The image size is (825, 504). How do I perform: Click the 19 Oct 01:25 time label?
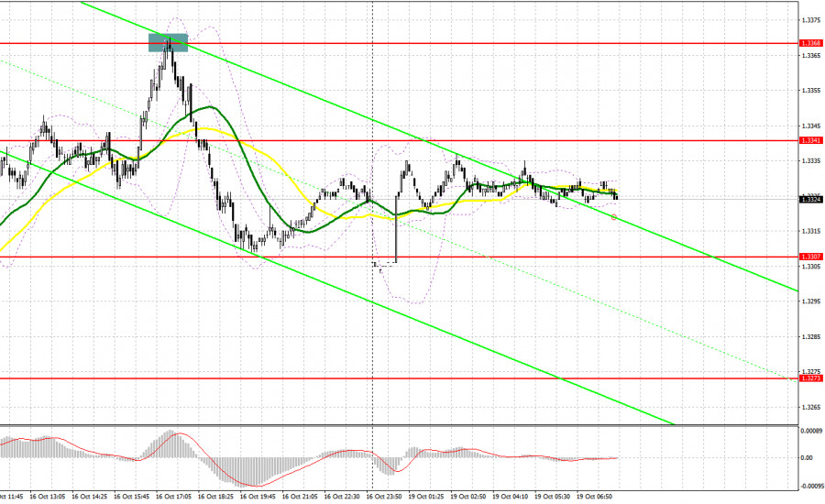[x=426, y=497]
